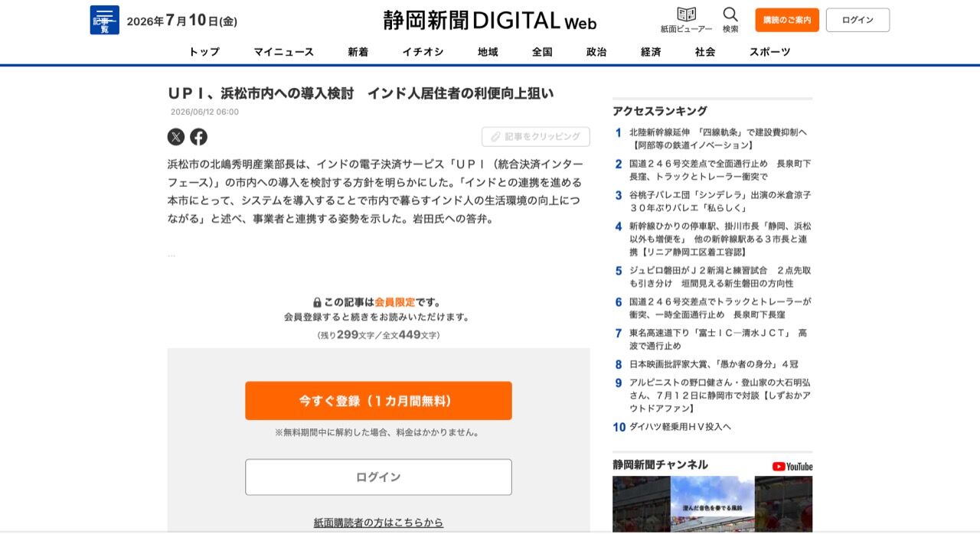The image size is (980, 534).
Task: Open ranking article 東名高速道下り 富士ＩＣ―清水ＪＣＴ
Action: click(718, 340)
